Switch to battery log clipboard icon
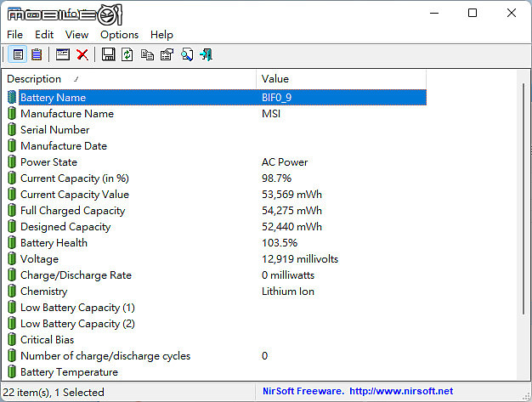Image resolution: width=532 pixels, height=402 pixels. click(x=37, y=54)
